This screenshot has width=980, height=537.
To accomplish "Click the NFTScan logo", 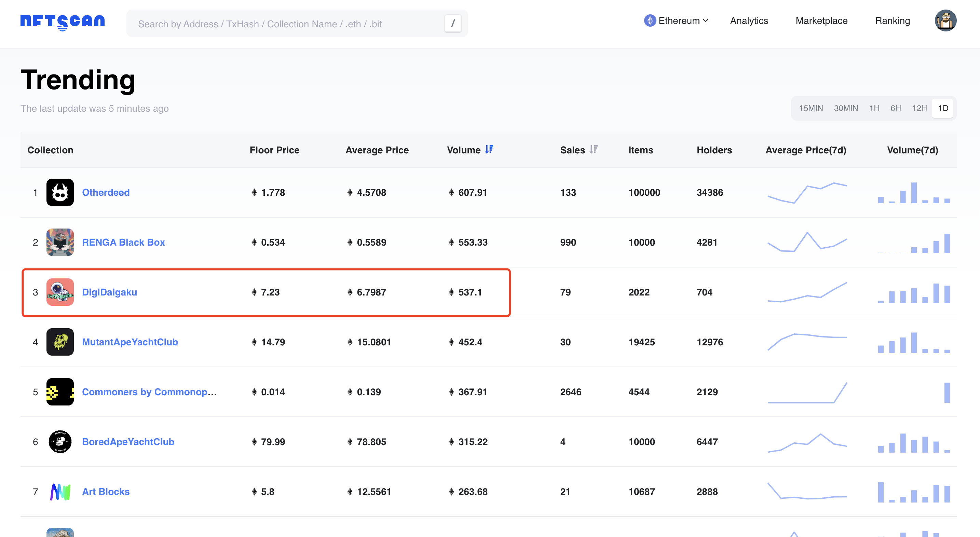I will [x=62, y=22].
